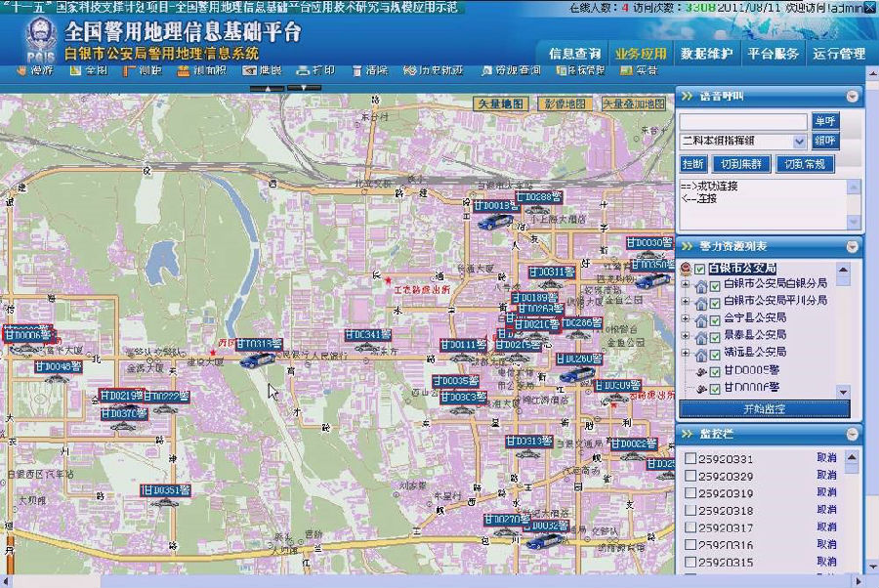Activate the 测面积 area measuring tool
The height and width of the screenshot is (588, 879).
[x=201, y=70]
